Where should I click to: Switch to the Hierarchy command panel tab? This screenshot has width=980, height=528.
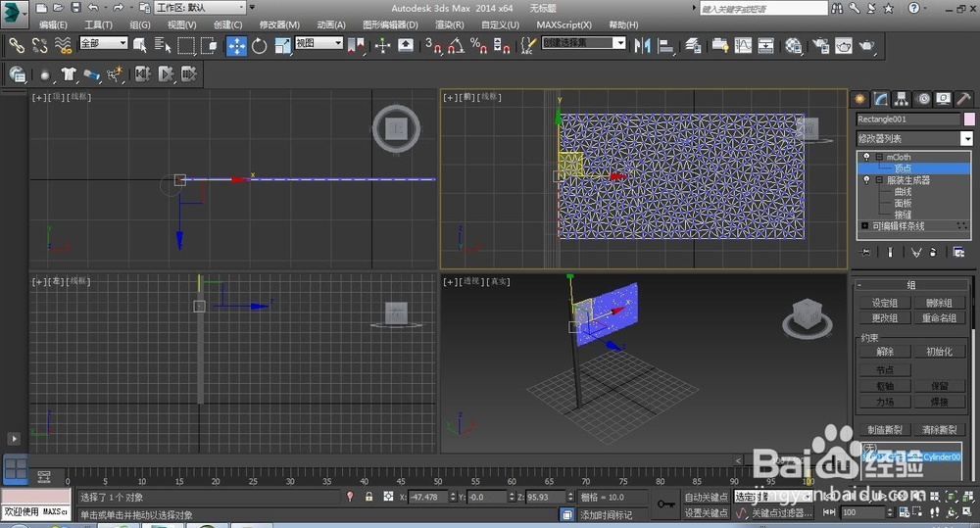point(902,99)
